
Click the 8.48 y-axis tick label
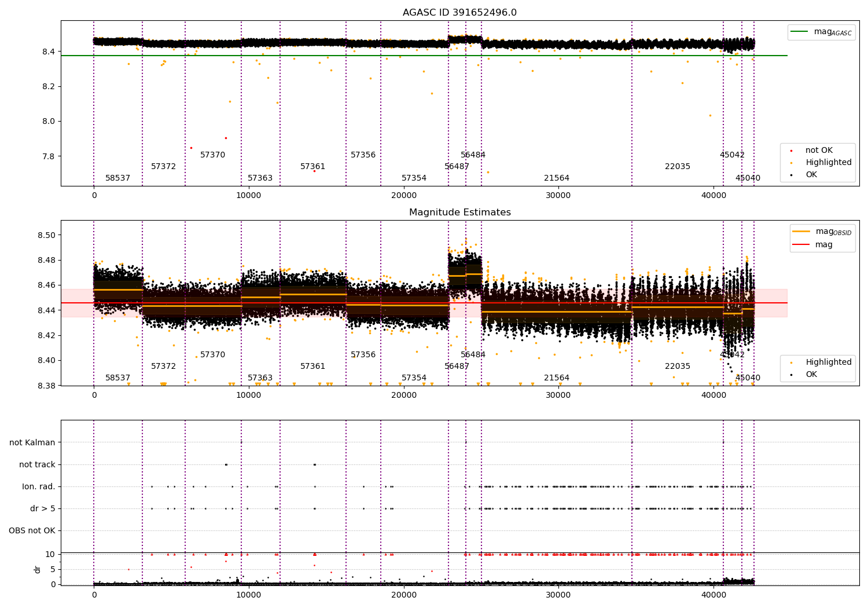(x=46, y=261)
